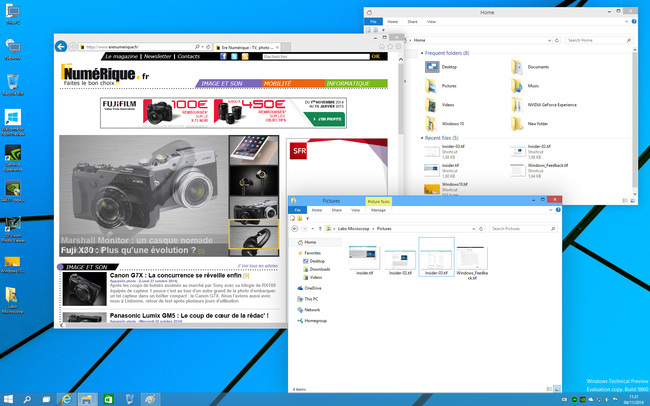This screenshot has height=406, width=650.
Task: Open the Start menu on the taskbar
Action: 8,399
